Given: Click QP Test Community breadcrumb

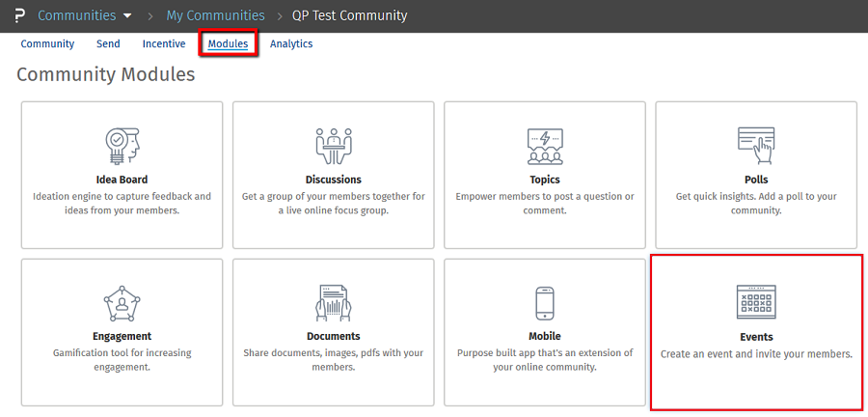Looking at the screenshot, I should pos(349,15).
